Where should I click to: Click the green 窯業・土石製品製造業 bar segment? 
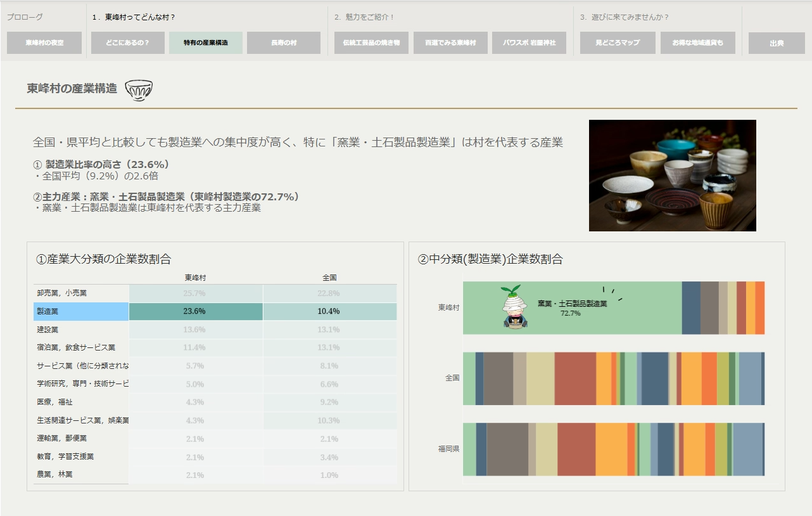click(633, 307)
